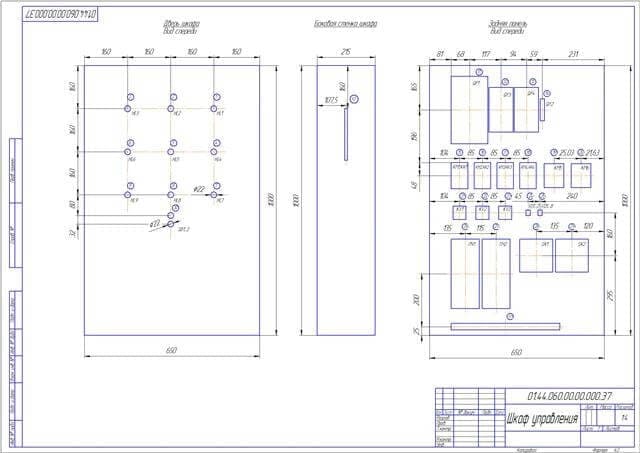
Task: Select the small QF2 component outline
Action: [x=542, y=110]
